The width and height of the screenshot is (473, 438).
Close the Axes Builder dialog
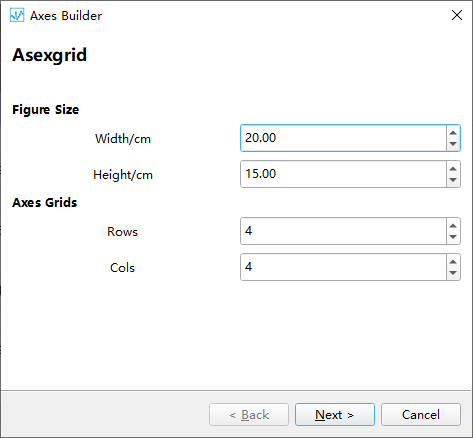457,15
